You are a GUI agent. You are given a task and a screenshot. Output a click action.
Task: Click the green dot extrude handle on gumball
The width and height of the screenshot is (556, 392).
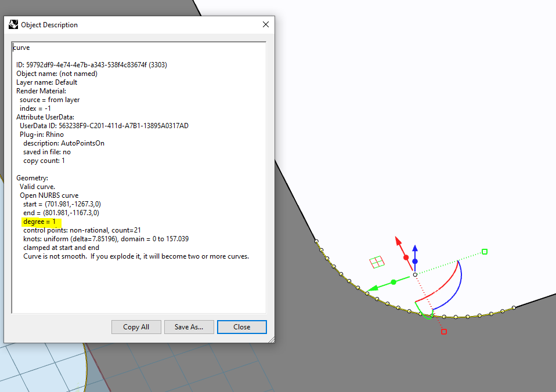click(393, 282)
